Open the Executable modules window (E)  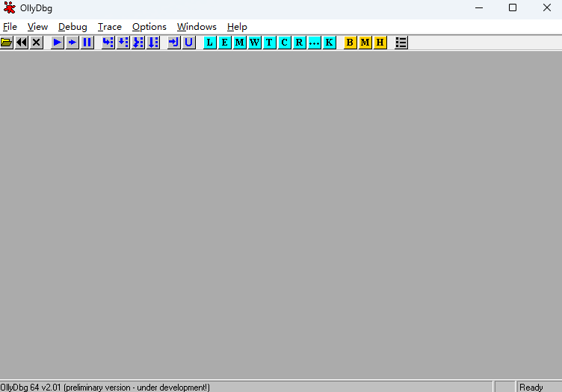tap(225, 43)
